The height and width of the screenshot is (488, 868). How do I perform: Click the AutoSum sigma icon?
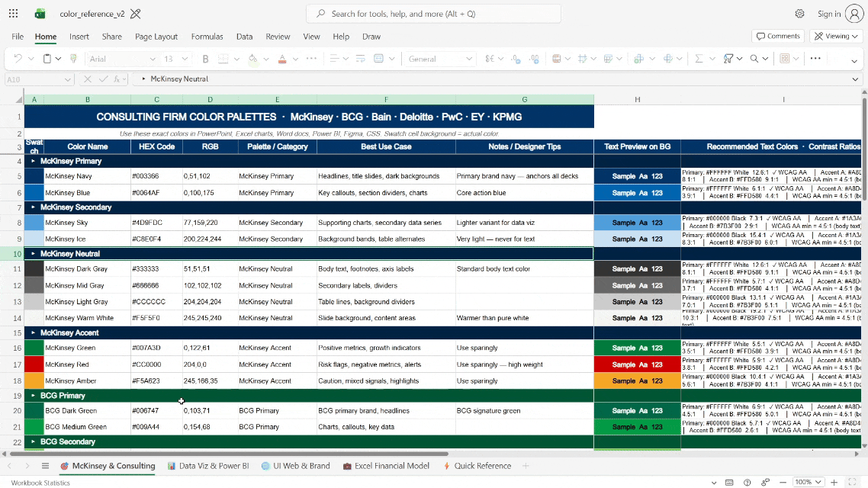[699, 59]
